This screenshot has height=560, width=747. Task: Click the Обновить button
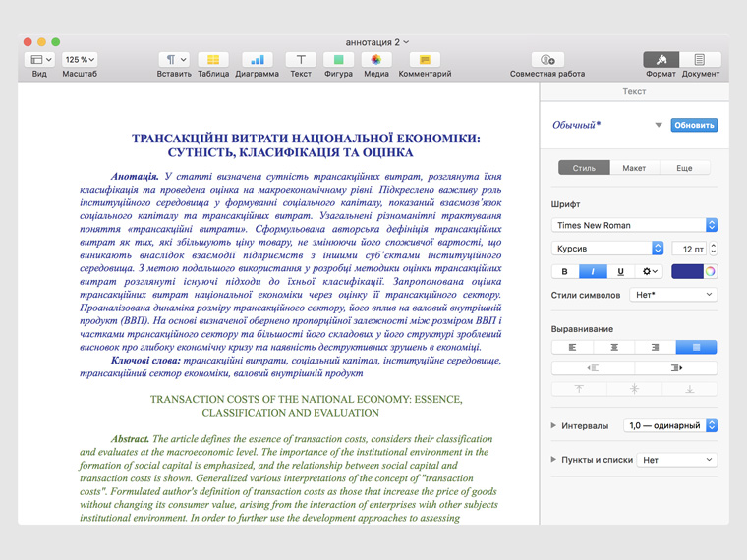[694, 126]
